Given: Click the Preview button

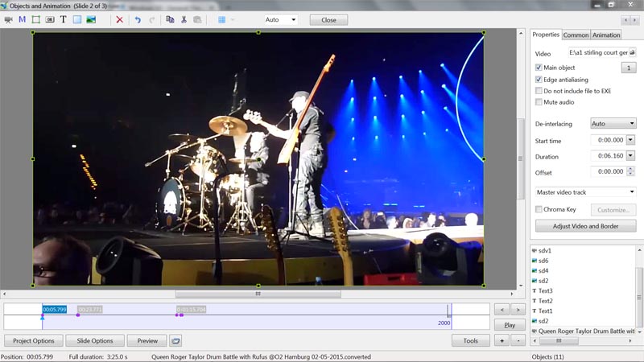Looking at the screenshot, I should pyautogui.click(x=147, y=340).
